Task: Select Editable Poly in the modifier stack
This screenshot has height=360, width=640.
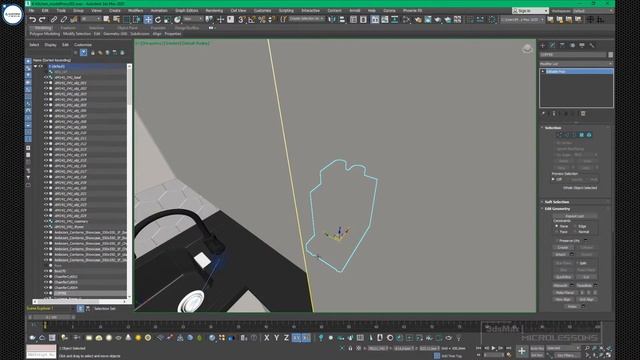Action: point(578,71)
